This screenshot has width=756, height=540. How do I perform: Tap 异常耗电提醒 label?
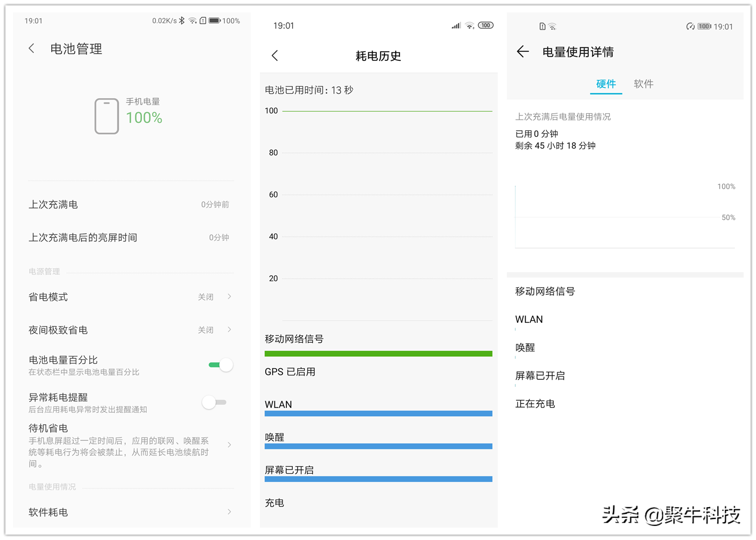58,397
